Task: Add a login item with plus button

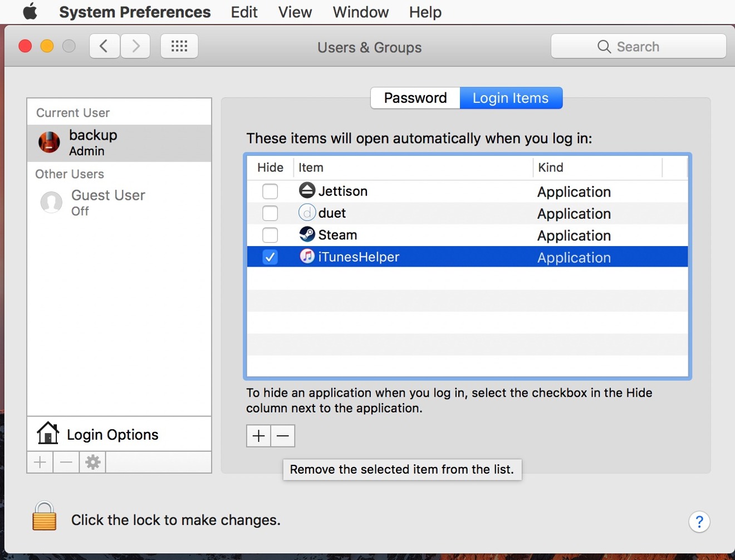Action: point(258,436)
